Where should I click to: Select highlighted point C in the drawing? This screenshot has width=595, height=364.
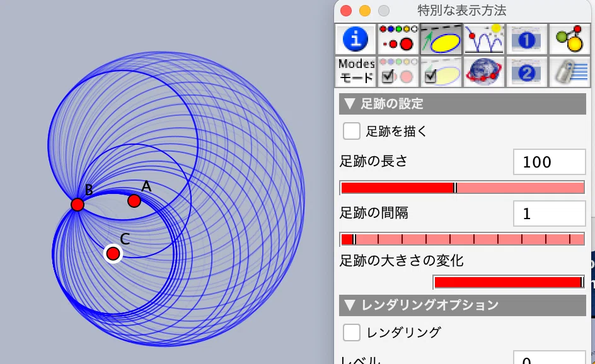113,254
